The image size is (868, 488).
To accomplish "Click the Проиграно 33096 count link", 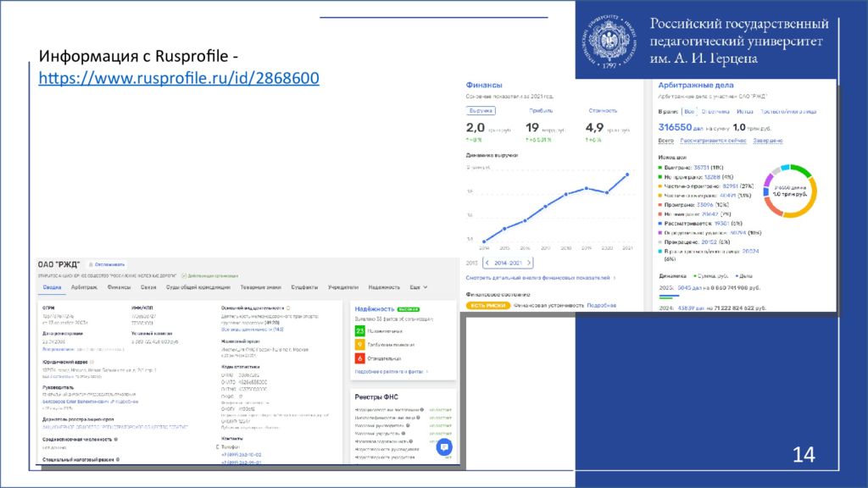I will pyautogui.click(x=704, y=205).
